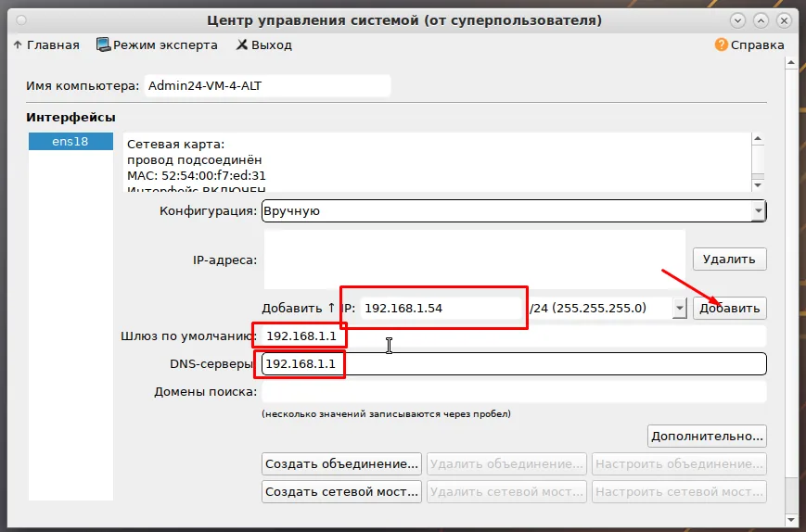
Task: Click the IP input with 192.168.1.54
Action: point(441,308)
